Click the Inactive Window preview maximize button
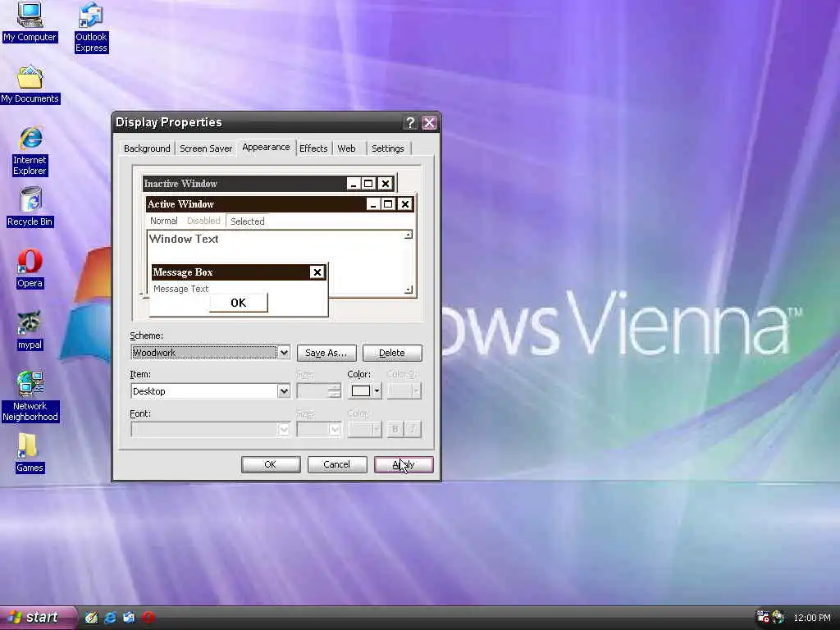The height and width of the screenshot is (630, 840). [368, 184]
